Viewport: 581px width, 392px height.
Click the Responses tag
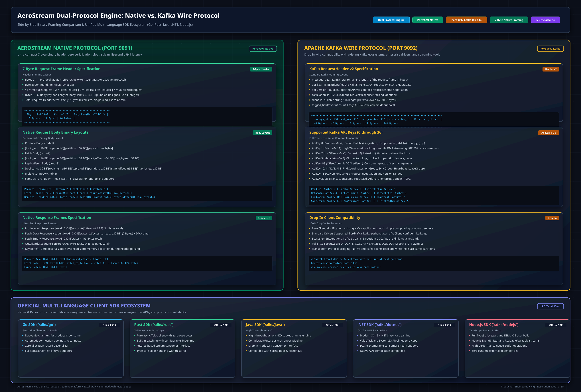264,218
